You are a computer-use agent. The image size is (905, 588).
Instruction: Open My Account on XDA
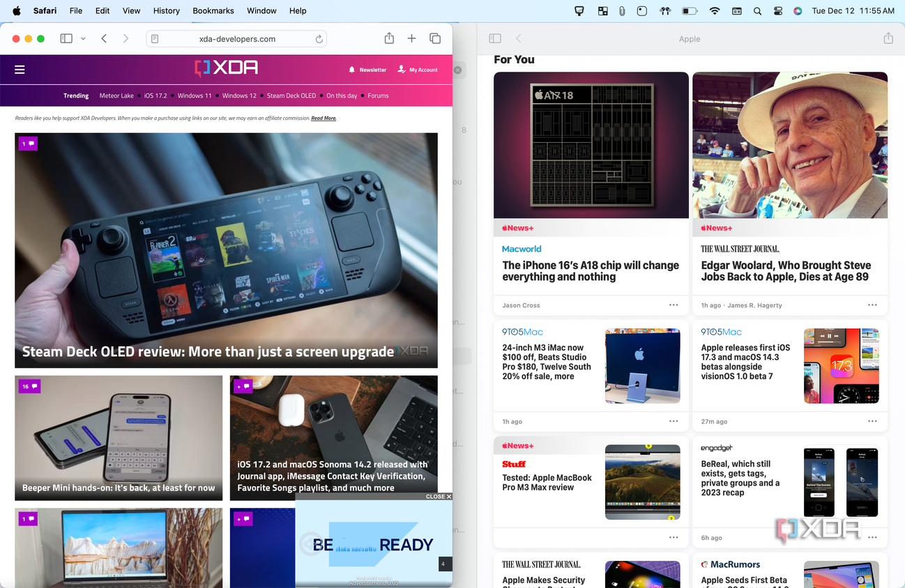[418, 70]
